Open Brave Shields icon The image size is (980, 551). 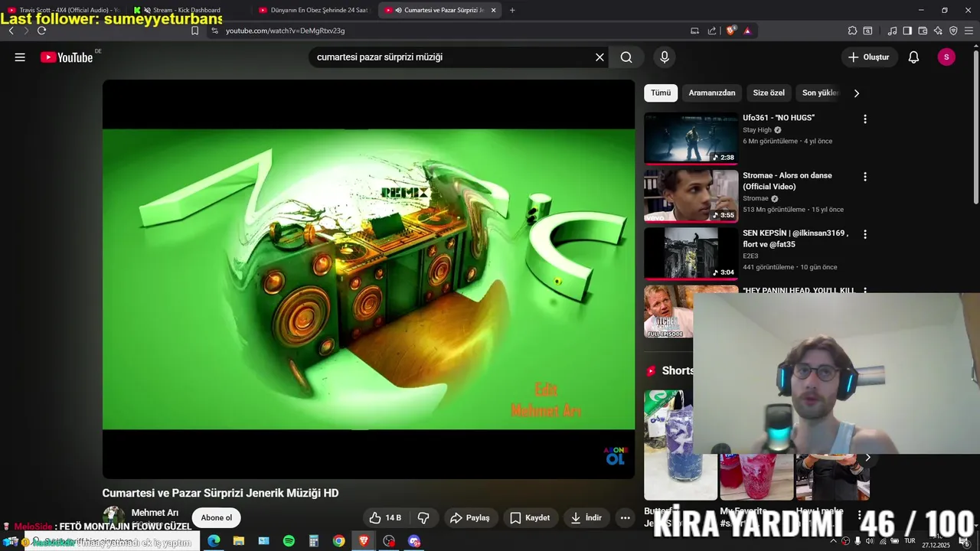tap(730, 31)
